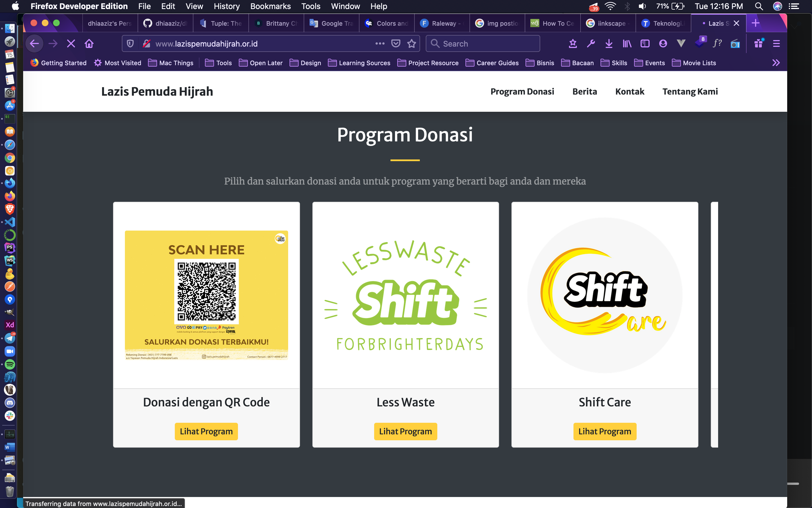Open the Berita navigation link
This screenshot has width=812, height=508.
[x=584, y=91]
